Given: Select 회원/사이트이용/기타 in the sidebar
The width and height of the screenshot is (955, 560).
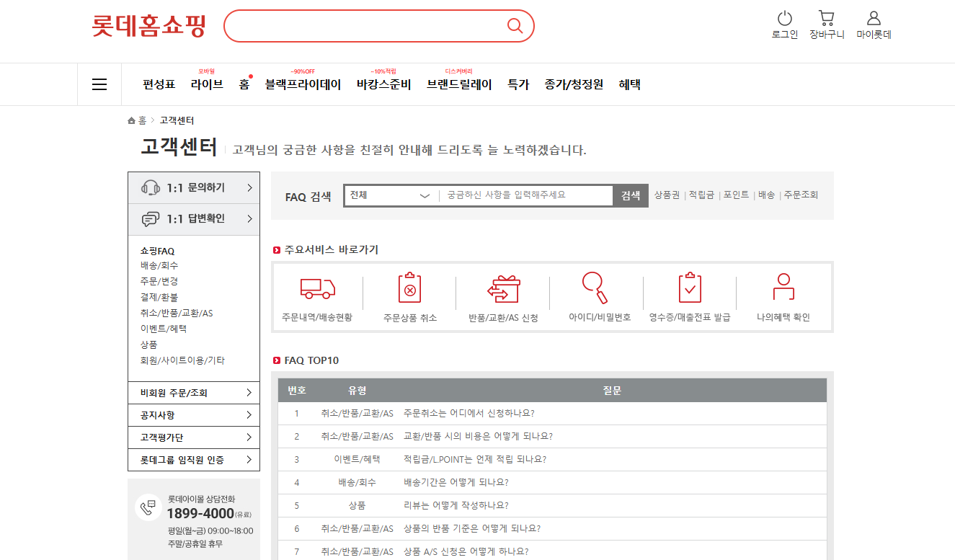Looking at the screenshot, I should tap(182, 360).
